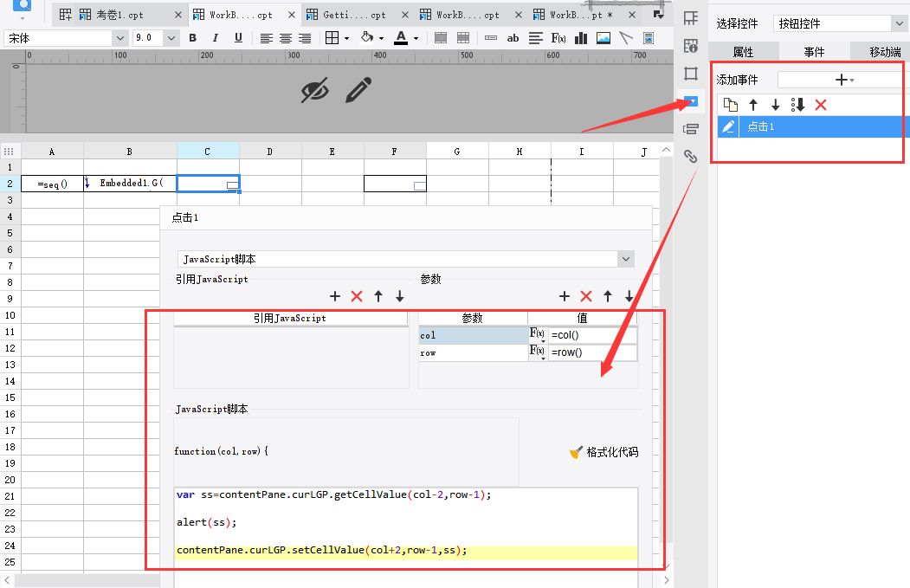Viewport: 910px width, 588px height.
Task: Select the 点击1 event row
Action: coord(814,126)
